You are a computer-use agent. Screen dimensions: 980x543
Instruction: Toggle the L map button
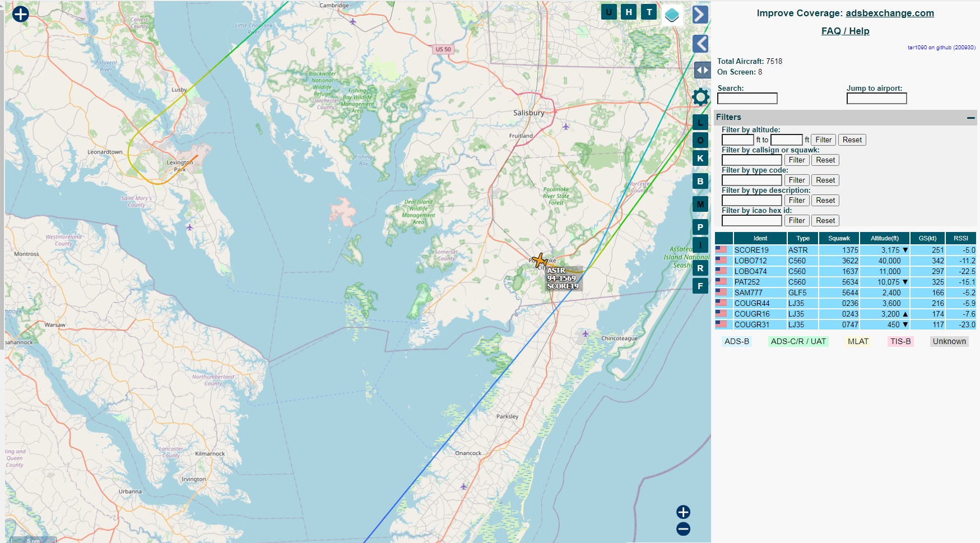[x=700, y=123]
